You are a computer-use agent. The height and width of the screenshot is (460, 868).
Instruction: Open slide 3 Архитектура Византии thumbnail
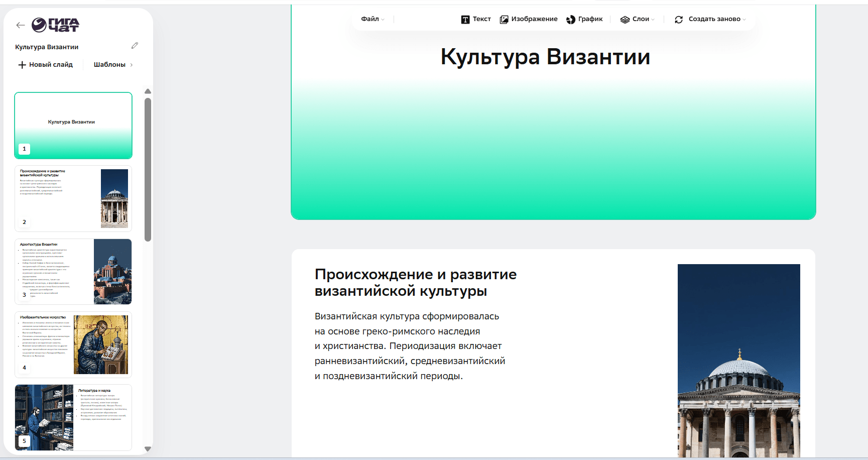(x=73, y=272)
